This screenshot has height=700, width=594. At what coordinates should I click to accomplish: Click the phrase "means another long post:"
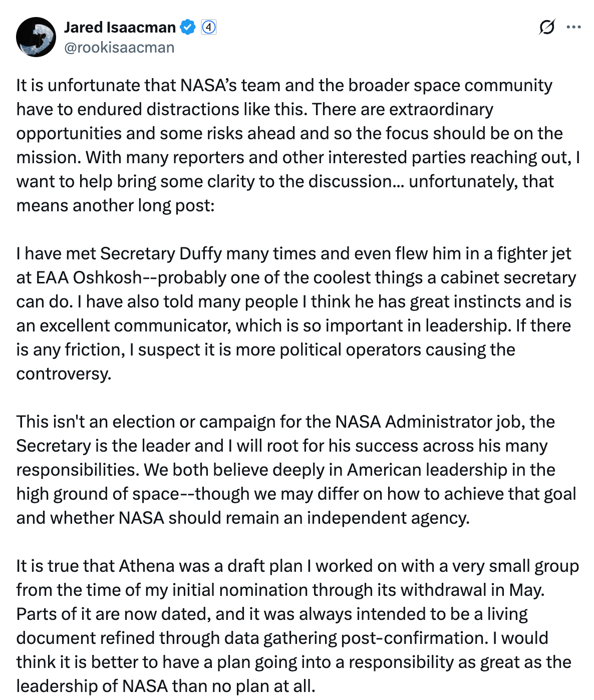pyautogui.click(x=115, y=206)
